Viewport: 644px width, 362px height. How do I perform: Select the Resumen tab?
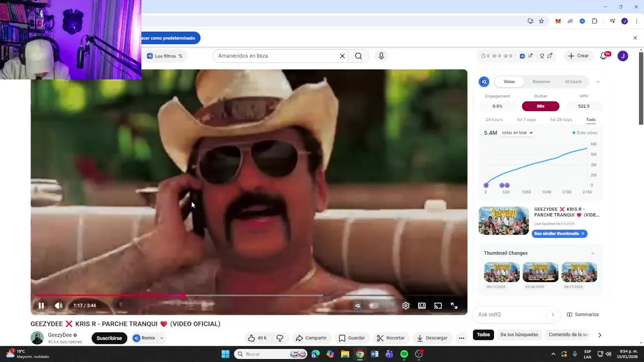tap(541, 81)
